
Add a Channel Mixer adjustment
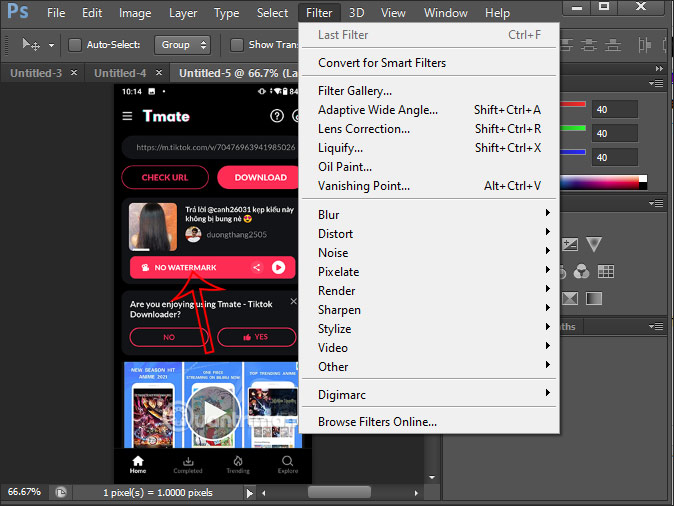coord(582,271)
